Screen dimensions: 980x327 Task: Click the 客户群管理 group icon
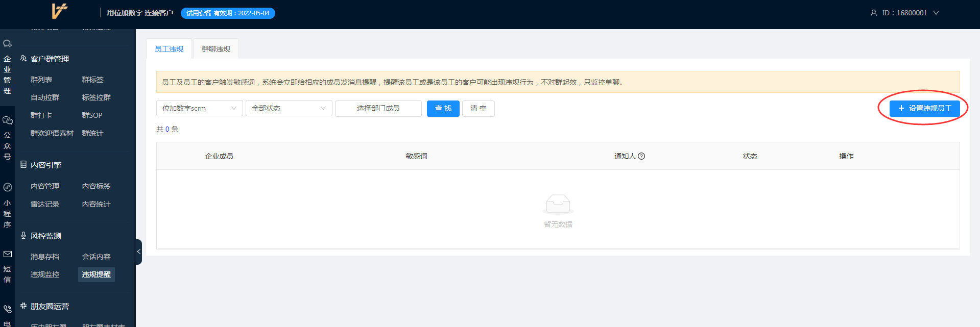point(23,59)
